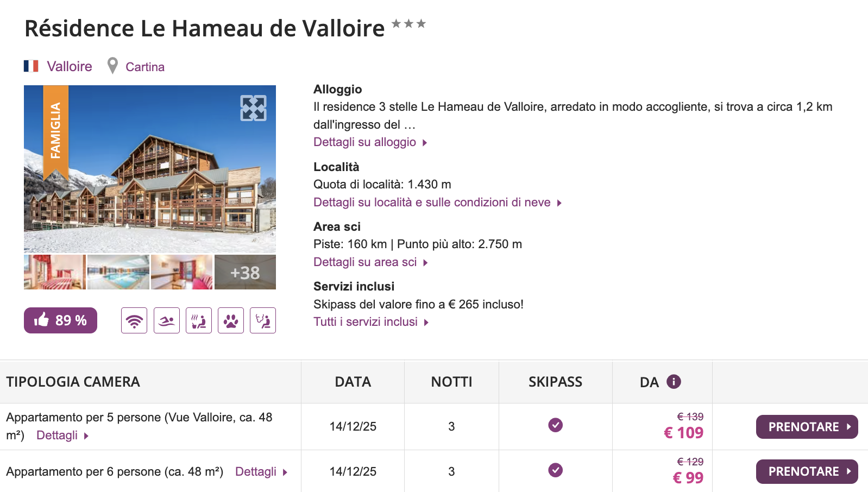Click the sauna amenity icon

199,320
